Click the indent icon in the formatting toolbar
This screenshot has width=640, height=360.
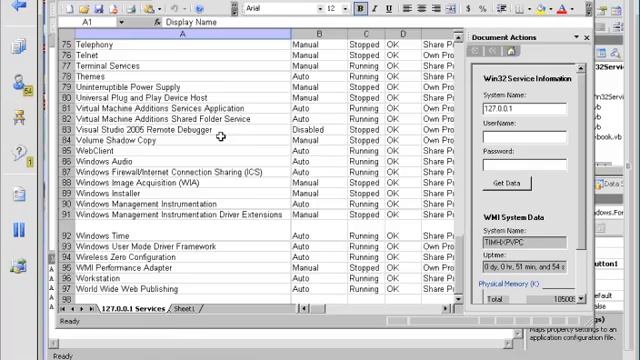(502, 9)
